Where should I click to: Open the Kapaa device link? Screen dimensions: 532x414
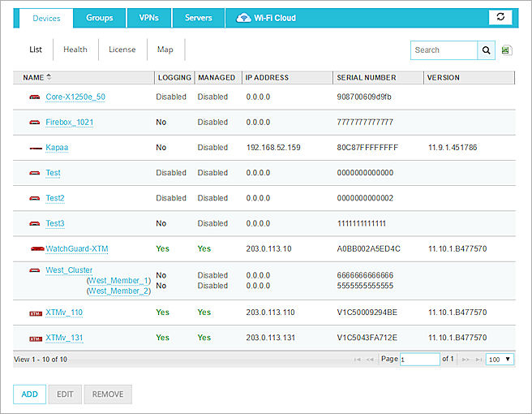coord(57,148)
